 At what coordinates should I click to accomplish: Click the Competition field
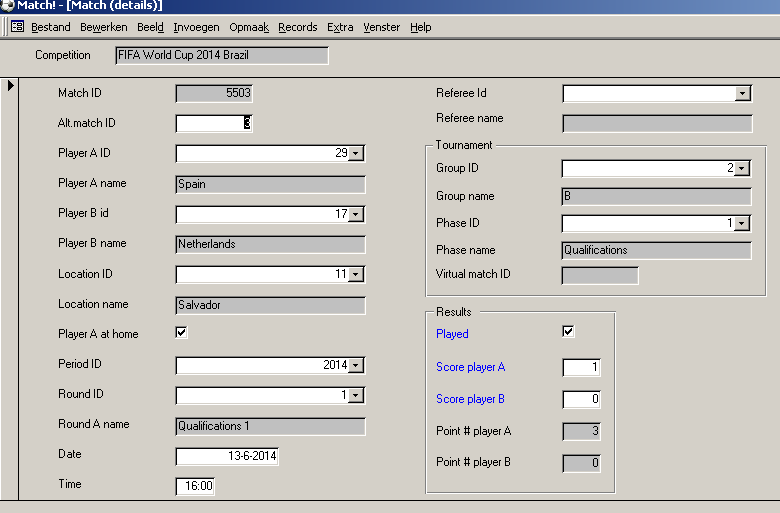tap(222, 55)
